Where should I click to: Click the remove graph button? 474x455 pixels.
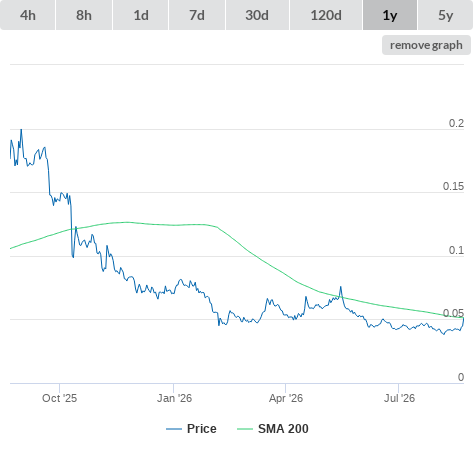pyautogui.click(x=426, y=45)
